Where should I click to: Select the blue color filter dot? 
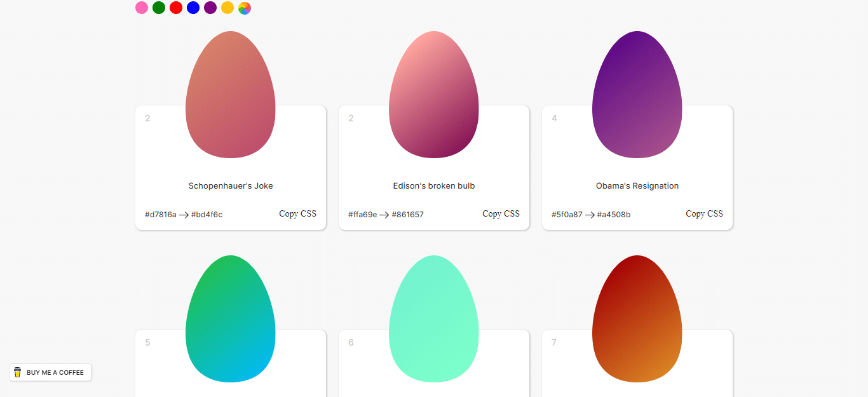pyautogui.click(x=193, y=8)
